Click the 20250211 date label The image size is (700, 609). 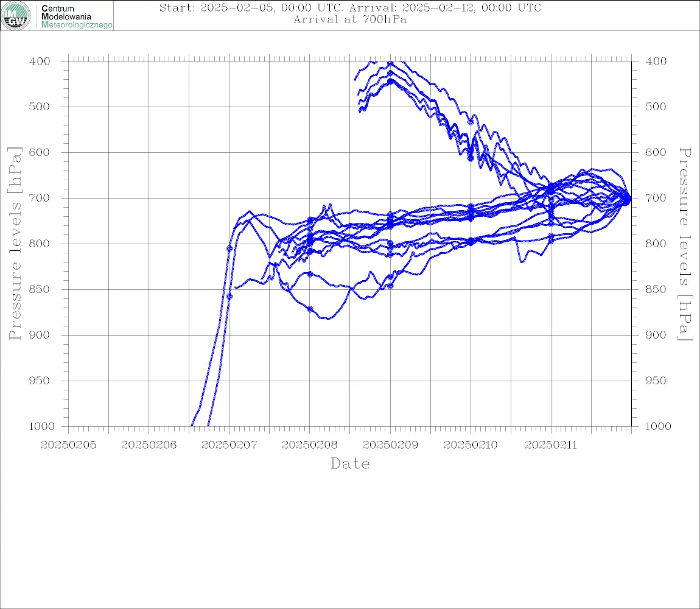pos(551,445)
